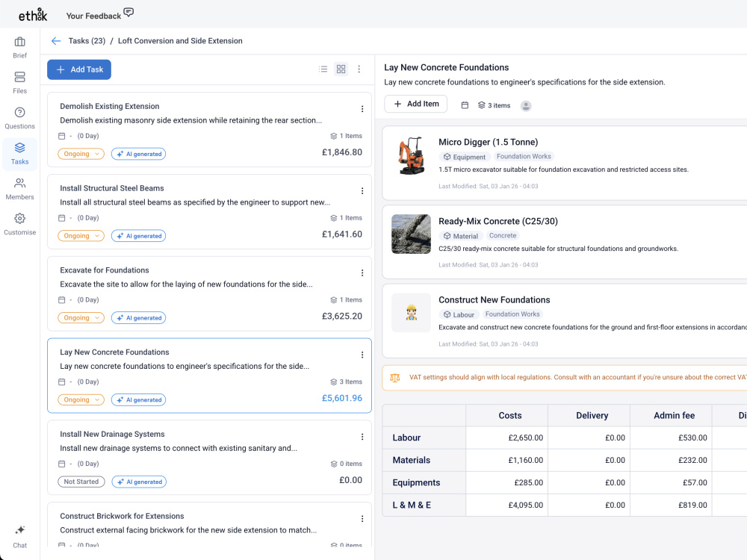Viewport: 747px width, 560px height.
Task: Click the Add Item button
Action: pos(416,104)
